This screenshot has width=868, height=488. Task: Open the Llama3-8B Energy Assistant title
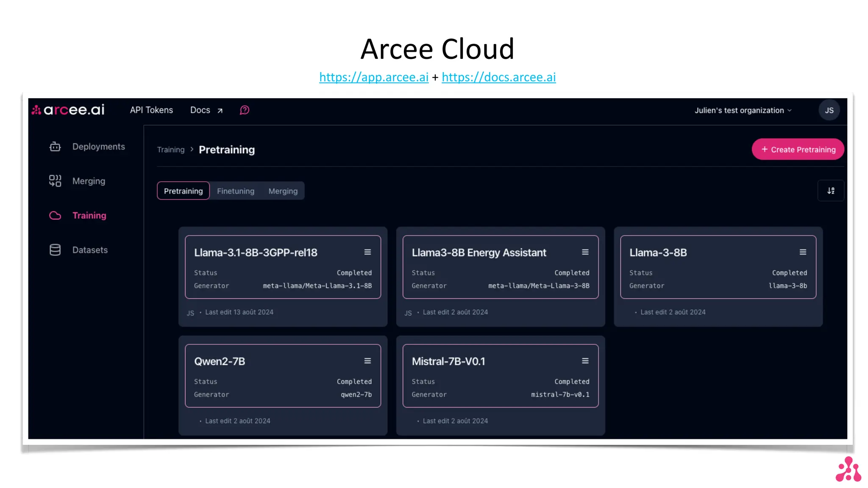(479, 252)
